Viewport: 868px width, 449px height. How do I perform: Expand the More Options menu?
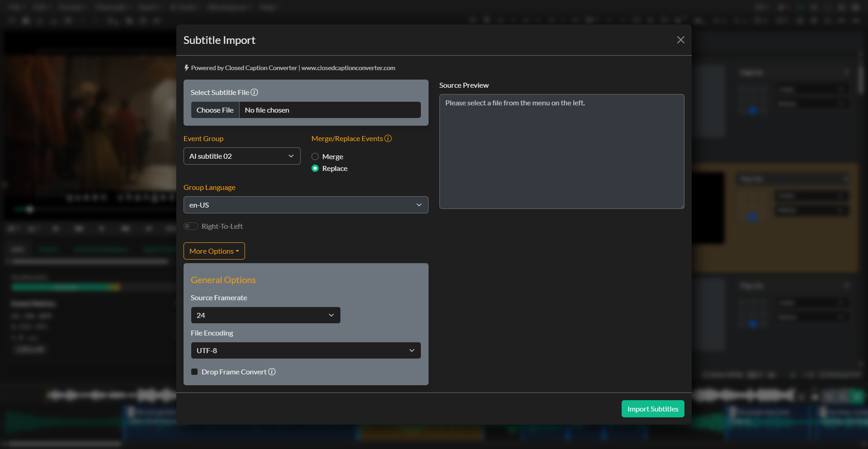[x=214, y=251]
